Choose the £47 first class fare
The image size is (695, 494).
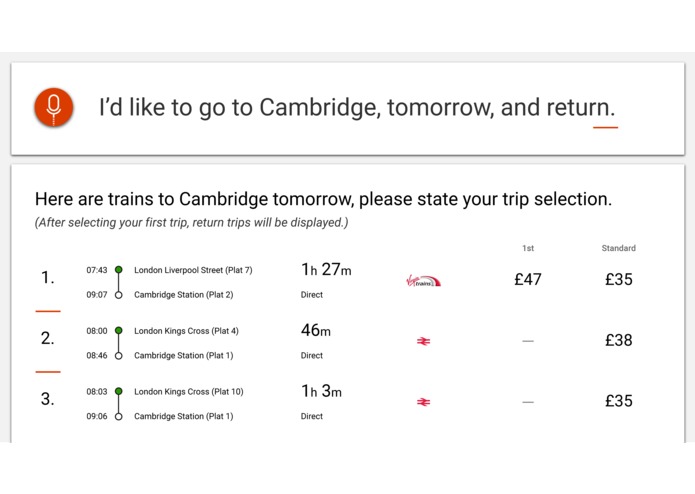tap(527, 280)
